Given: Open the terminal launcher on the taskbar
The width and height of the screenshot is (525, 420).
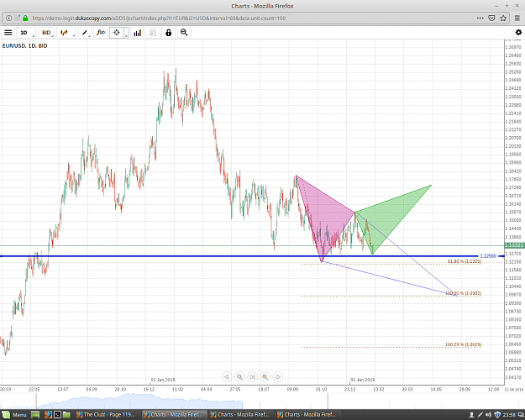Looking at the screenshot, I should pos(57,415).
